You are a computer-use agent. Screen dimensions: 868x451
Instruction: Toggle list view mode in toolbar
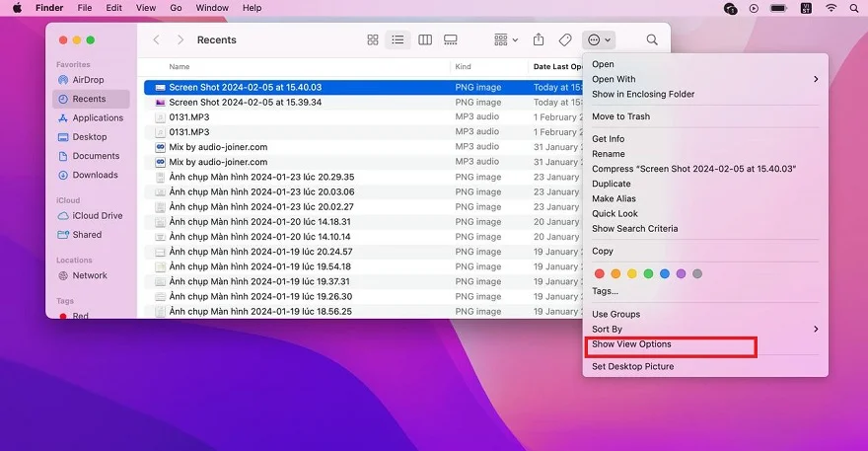[398, 40]
